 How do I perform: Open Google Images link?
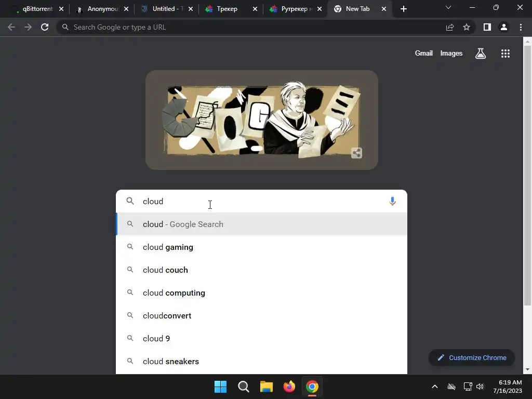point(451,54)
